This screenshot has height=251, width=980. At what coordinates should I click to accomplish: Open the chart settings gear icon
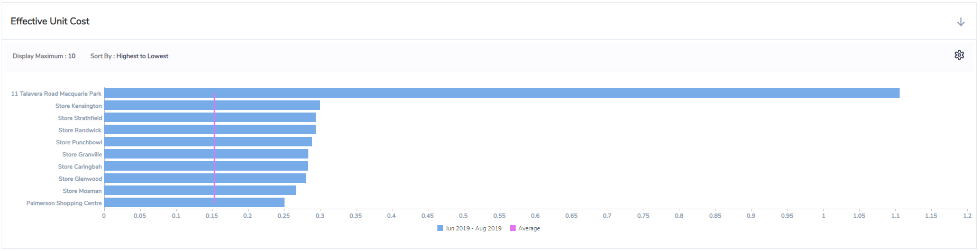[x=959, y=55]
